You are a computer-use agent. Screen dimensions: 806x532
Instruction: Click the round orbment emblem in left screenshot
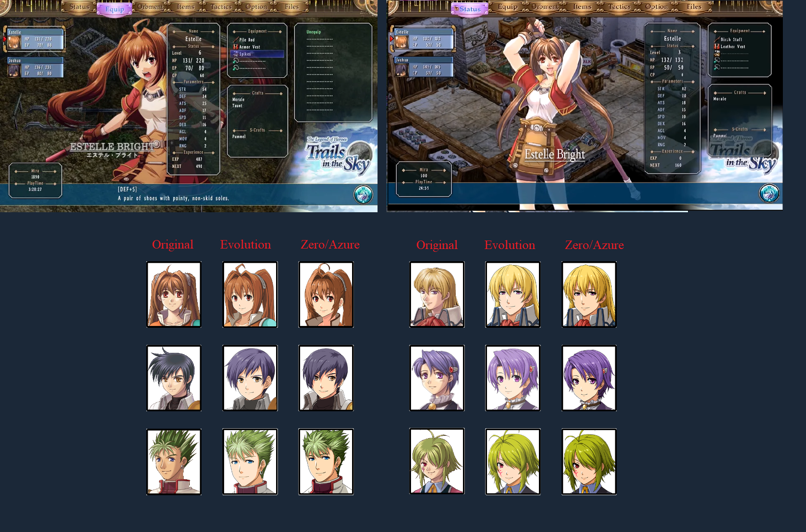tap(363, 194)
